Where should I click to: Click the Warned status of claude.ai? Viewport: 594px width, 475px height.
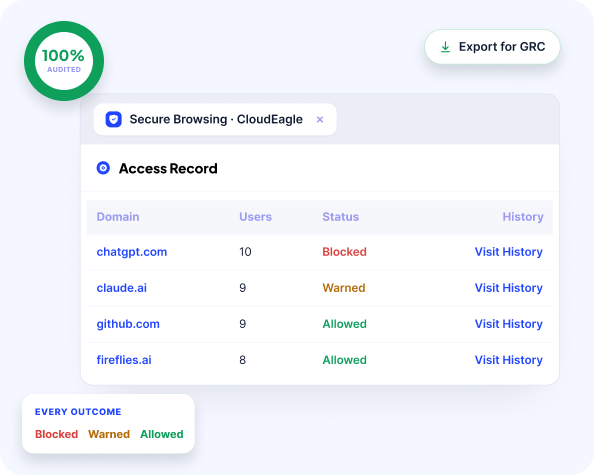click(x=344, y=288)
